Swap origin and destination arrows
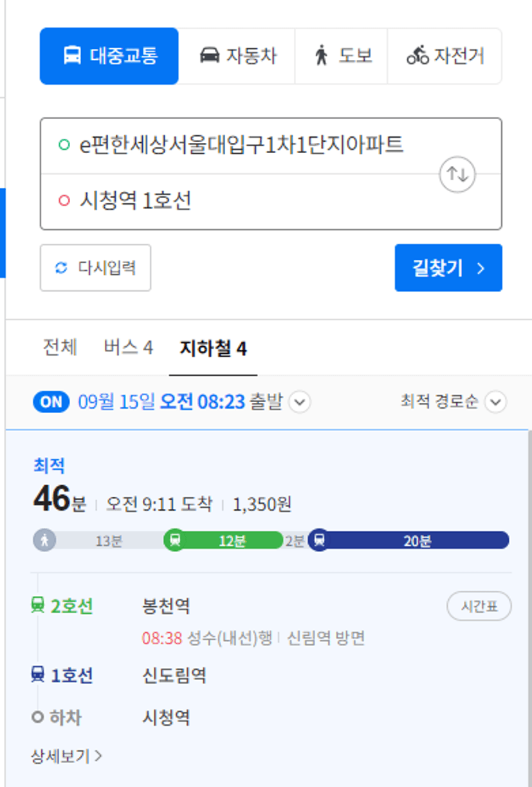 pos(457,174)
